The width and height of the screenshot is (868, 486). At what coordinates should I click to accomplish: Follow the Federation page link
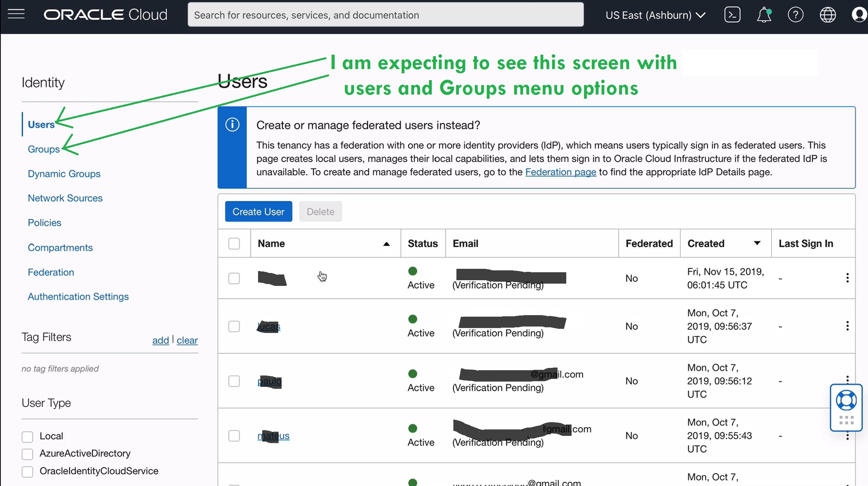click(561, 172)
